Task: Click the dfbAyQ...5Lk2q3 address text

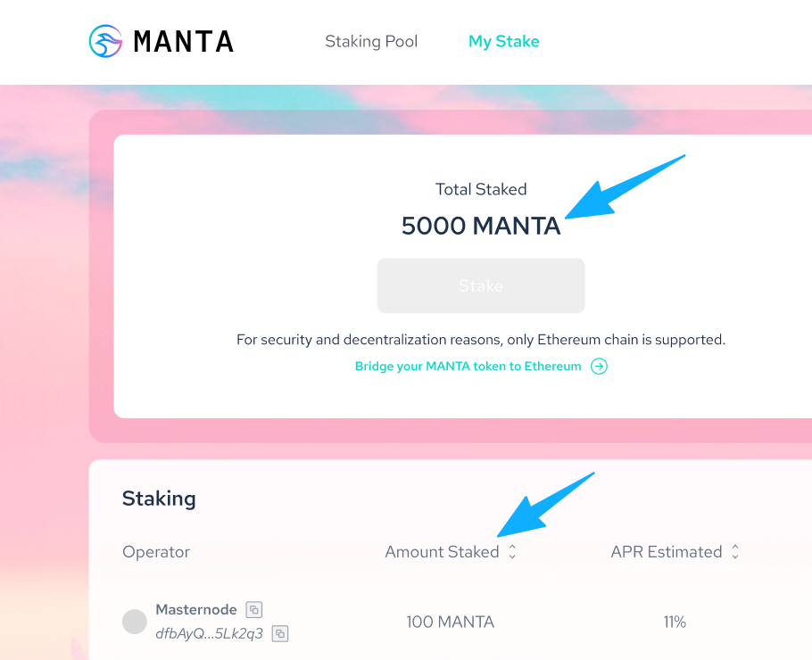Action: click(x=210, y=633)
